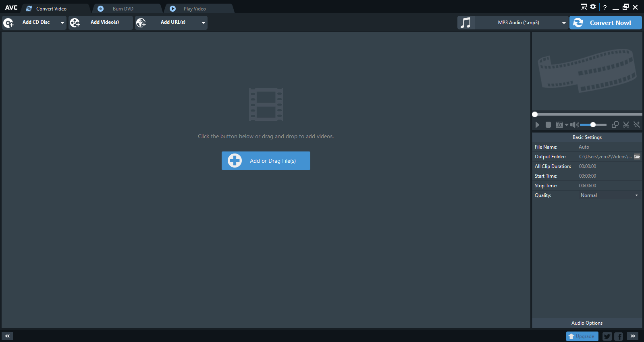Mute audio using the speaker icon
The height and width of the screenshot is (342, 644).
tap(574, 125)
